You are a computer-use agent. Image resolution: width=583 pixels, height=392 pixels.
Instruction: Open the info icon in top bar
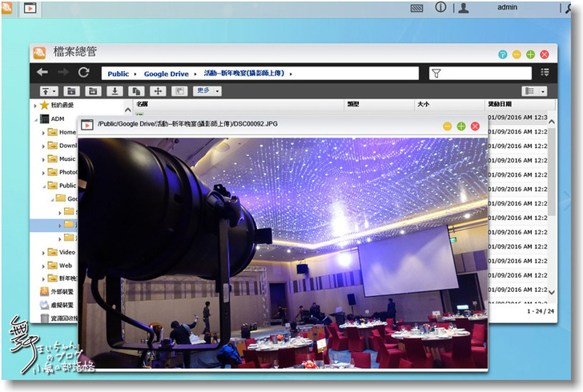440,7
